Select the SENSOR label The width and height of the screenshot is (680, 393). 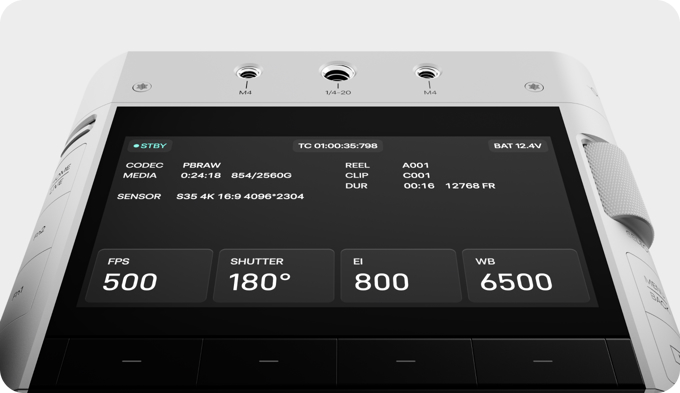tap(139, 196)
